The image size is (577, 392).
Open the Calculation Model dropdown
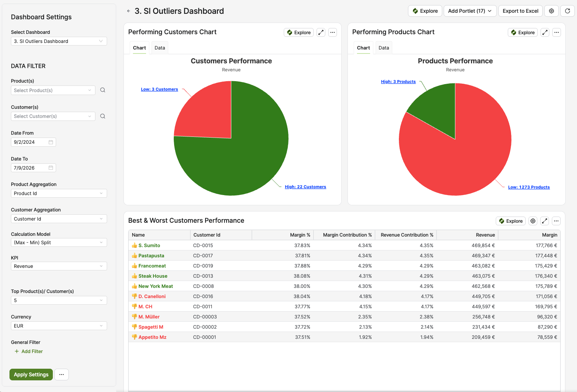coord(59,242)
